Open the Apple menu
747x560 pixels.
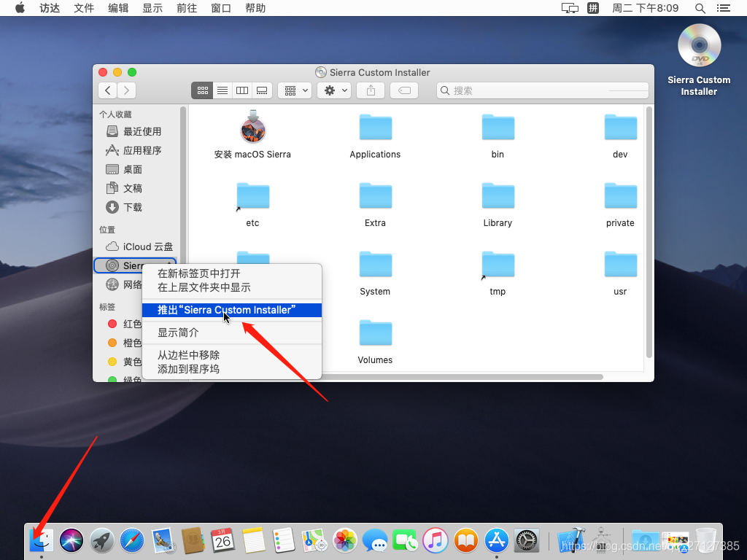click(20, 8)
